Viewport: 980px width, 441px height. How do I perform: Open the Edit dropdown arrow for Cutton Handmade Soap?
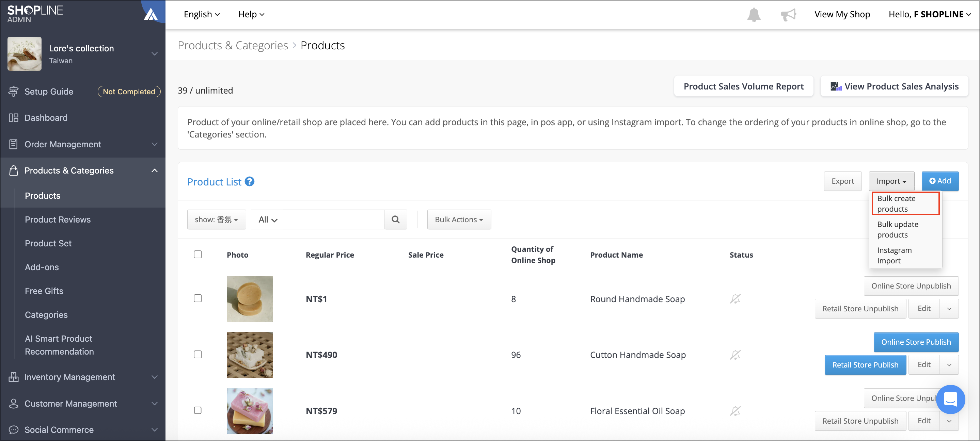click(949, 364)
